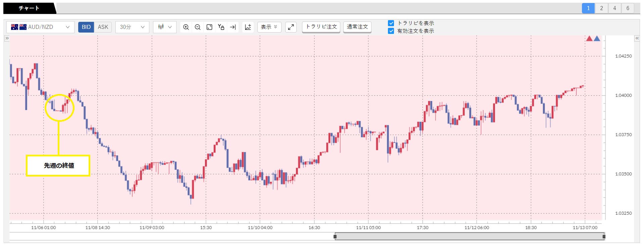
Task: Toggle the Y-axis lock icon
Action: (221, 27)
